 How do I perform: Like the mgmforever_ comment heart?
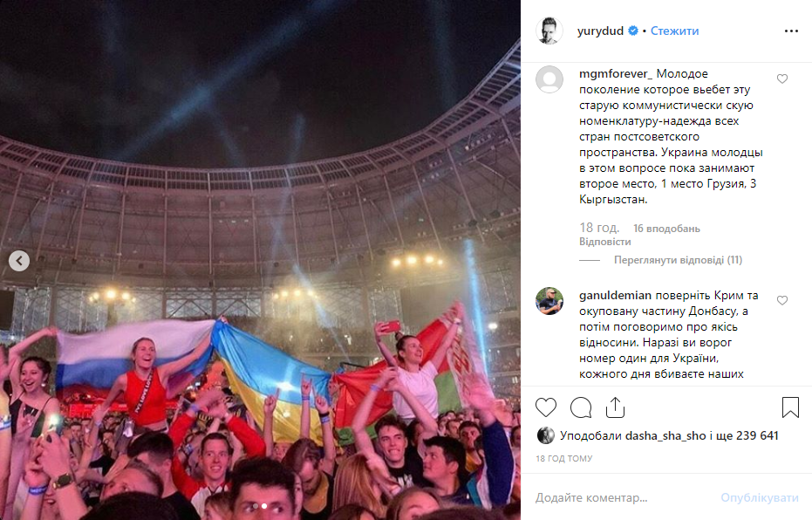tap(782, 79)
